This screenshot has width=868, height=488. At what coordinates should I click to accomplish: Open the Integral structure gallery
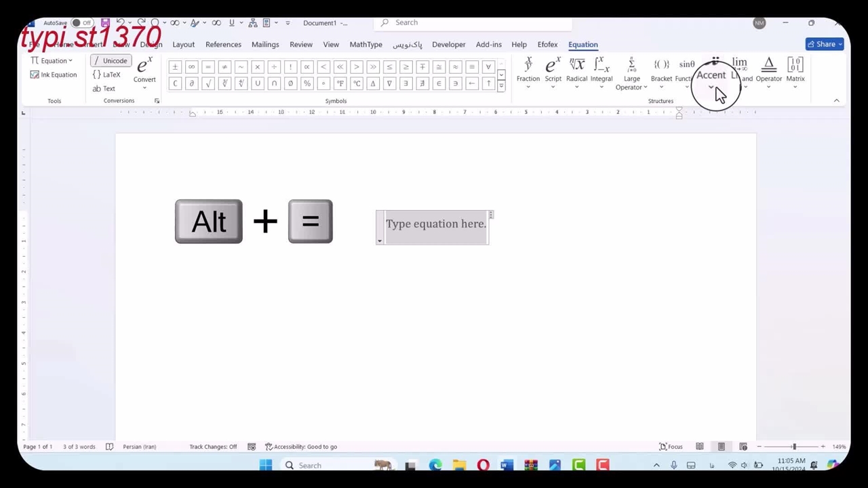coord(601,71)
